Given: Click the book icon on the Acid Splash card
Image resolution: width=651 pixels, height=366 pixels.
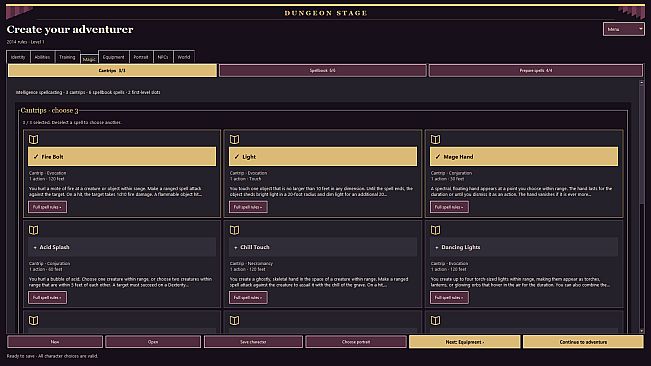Looking at the screenshot, I should (x=34, y=230).
